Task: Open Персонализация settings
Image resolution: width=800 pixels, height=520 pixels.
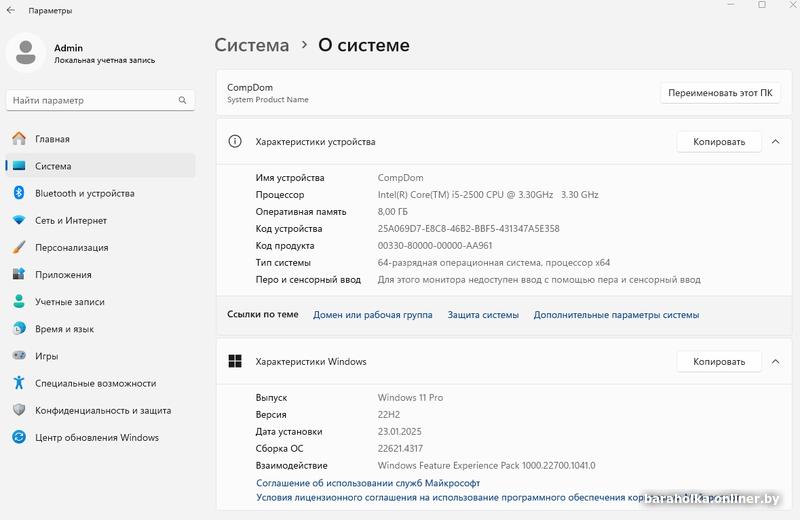Action: [x=101, y=247]
